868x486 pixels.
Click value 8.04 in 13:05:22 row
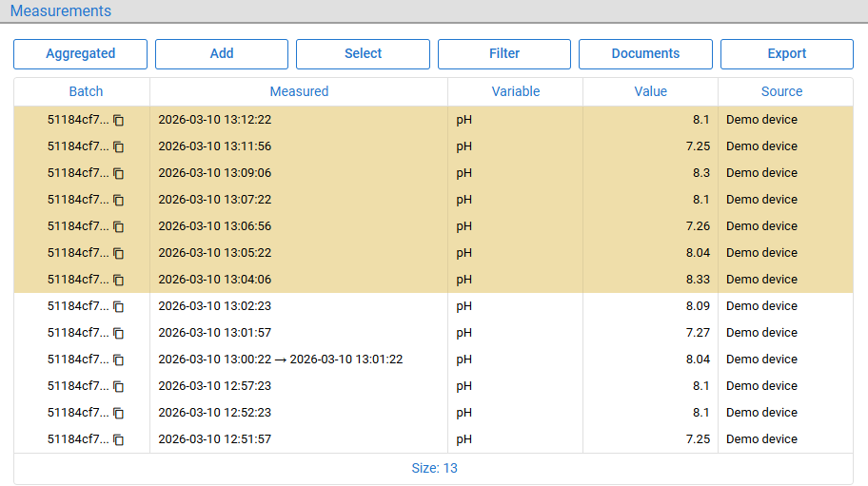[698, 252]
